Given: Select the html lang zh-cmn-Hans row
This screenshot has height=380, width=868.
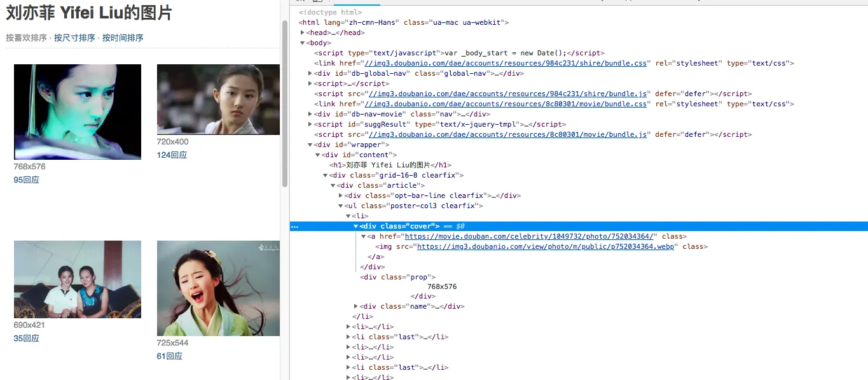Looking at the screenshot, I should (x=404, y=22).
